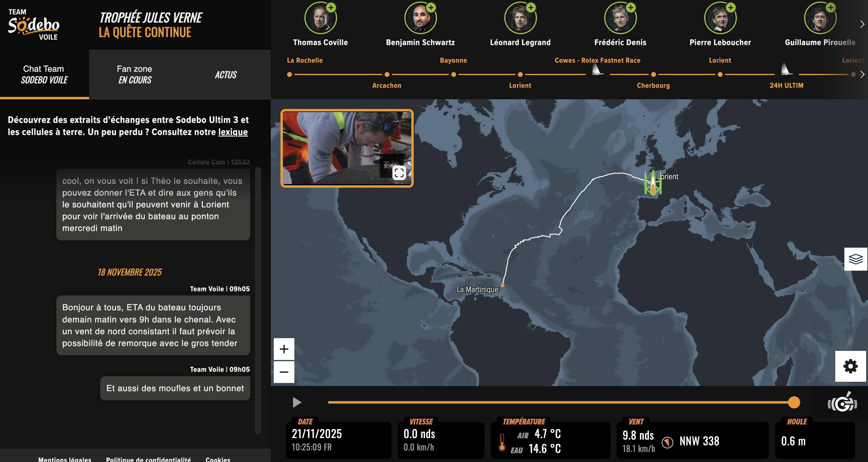Image resolution: width=868 pixels, height=462 pixels.
Task: Open Politique de confidentialité link
Action: point(148,459)
